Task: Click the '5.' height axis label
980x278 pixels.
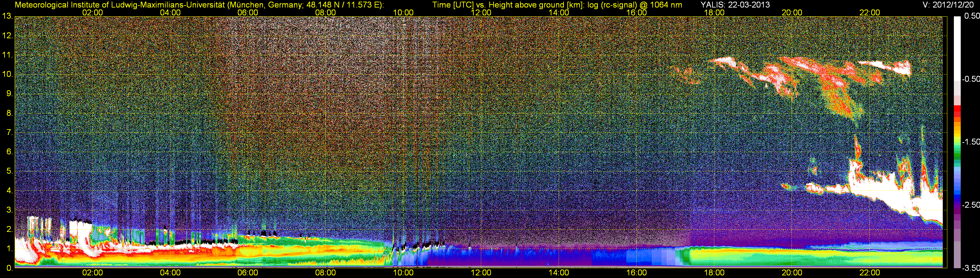Action: pos(9,171)
